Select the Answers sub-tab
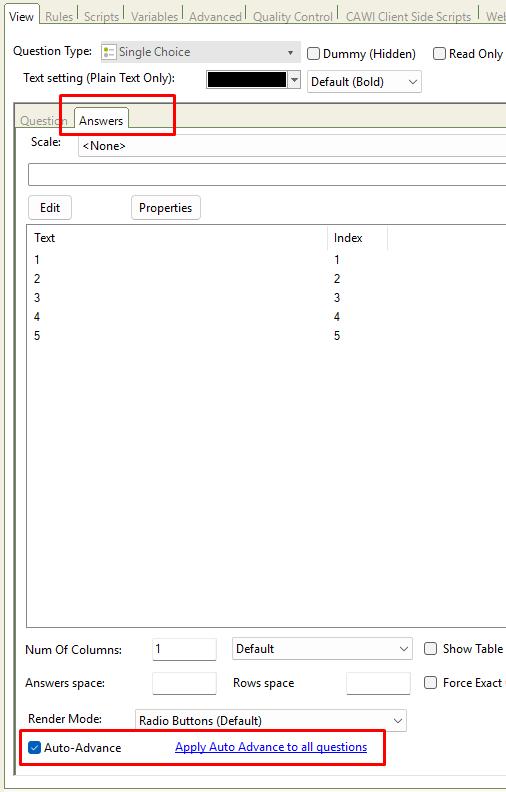 [101, 121]
